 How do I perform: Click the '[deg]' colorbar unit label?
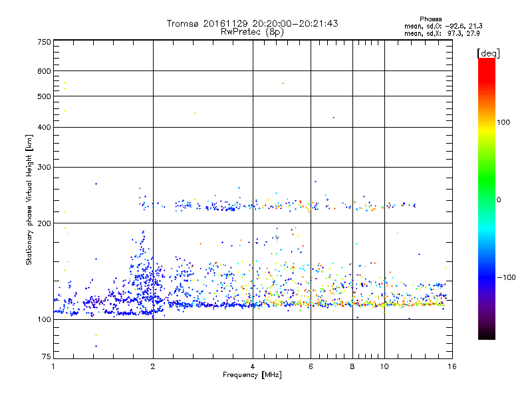click(x=488, y=53)
